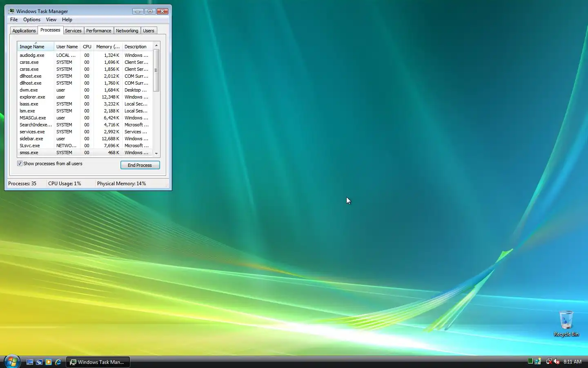Viewport: 588px width, 368px height.
Task: Close the Windows Task Manager window
Action: tap(163, 11)
